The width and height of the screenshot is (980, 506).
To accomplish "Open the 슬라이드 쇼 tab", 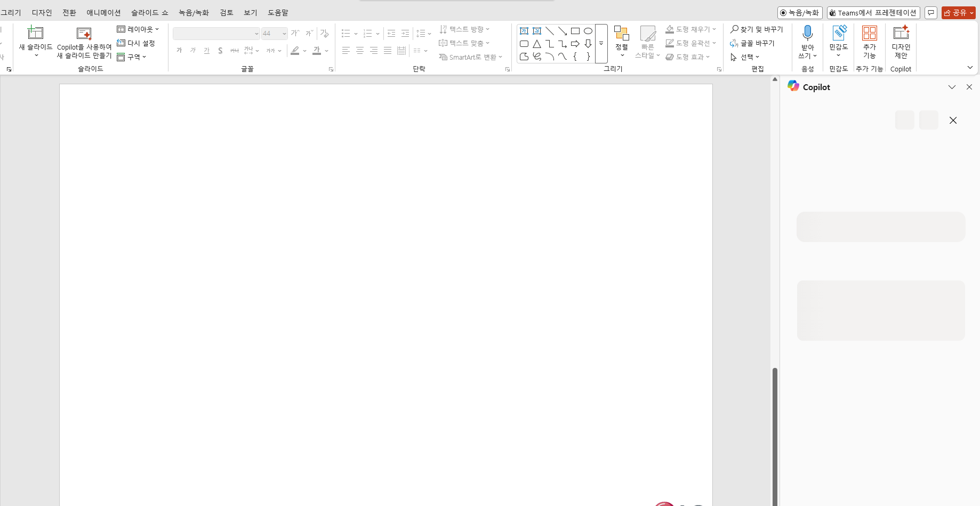I will tap(150, 12).
